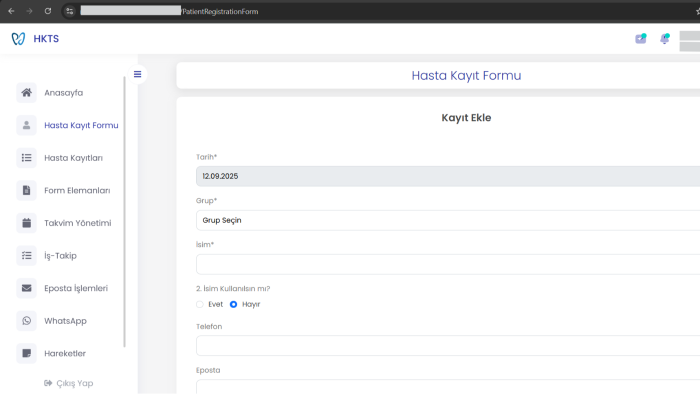Viewport: 700px width, 394px height.
Task: Click the Kayıt Ekle heading text
Action: pos(466,118)
